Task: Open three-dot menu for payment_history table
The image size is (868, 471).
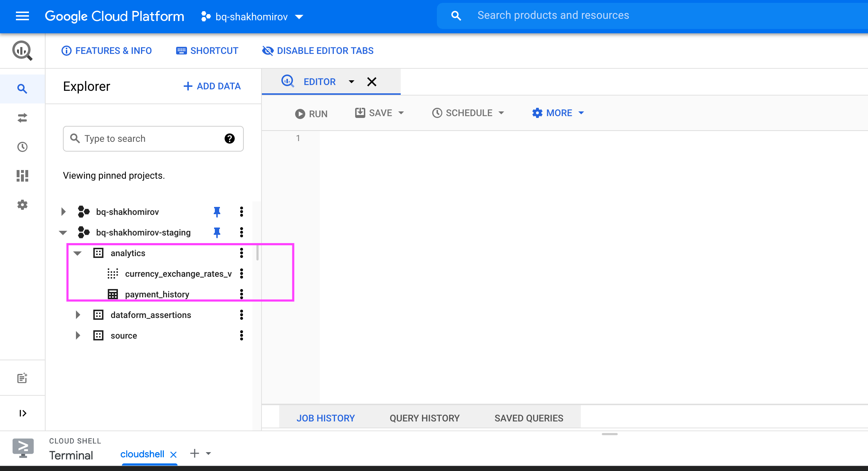Action: coord(242,294)
